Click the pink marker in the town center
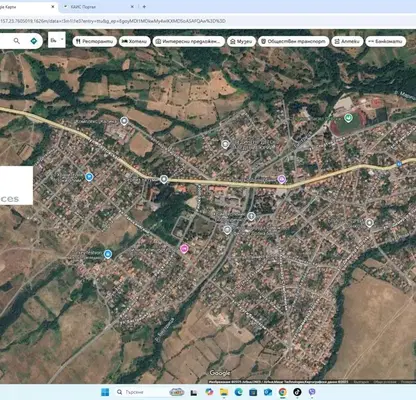 [184, 249]
